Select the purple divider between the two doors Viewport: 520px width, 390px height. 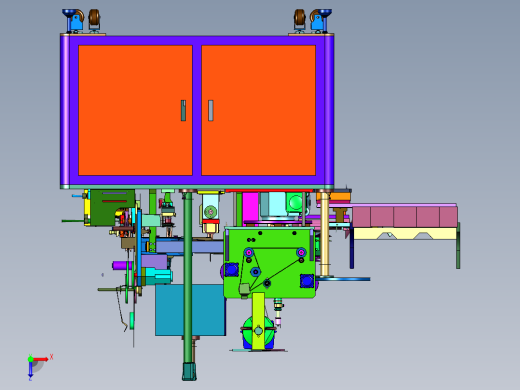click(197, 110)
